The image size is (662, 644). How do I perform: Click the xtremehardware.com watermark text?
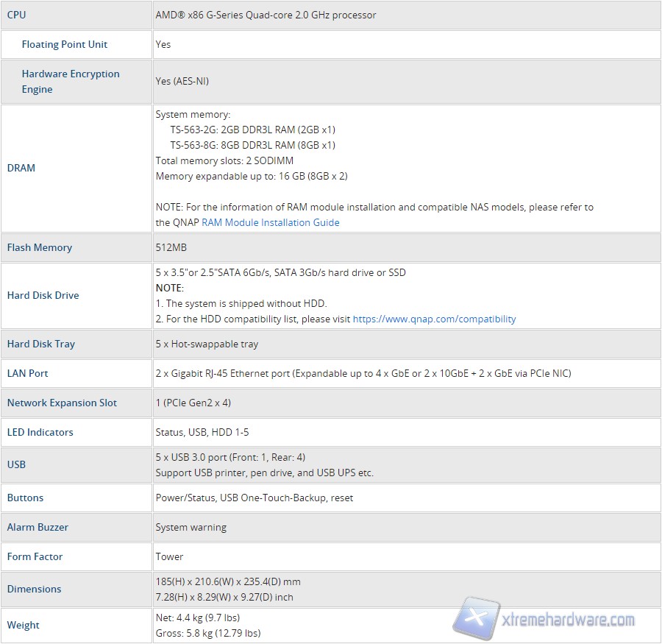click(569, 620)
